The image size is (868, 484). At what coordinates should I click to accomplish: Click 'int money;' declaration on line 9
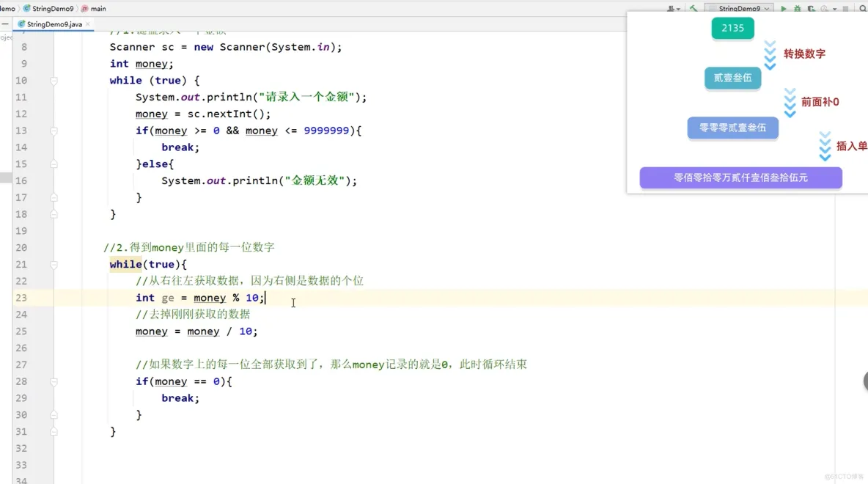click(141, 64)
